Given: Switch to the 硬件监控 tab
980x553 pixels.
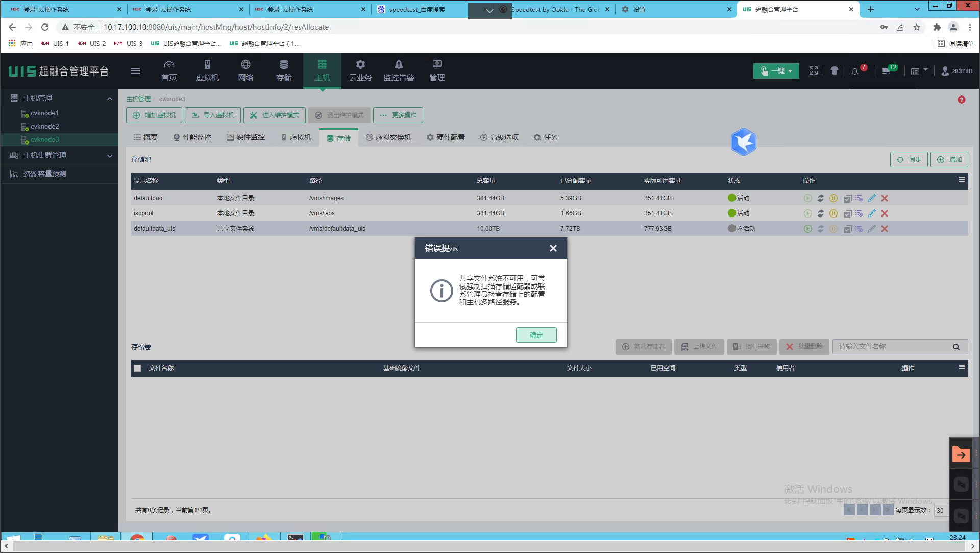Looking at the screenshot, I should (x=246, y=137).
